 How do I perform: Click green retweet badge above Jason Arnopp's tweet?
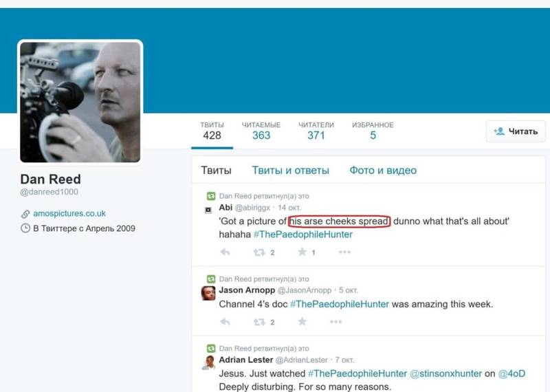[x=211, y=279]
